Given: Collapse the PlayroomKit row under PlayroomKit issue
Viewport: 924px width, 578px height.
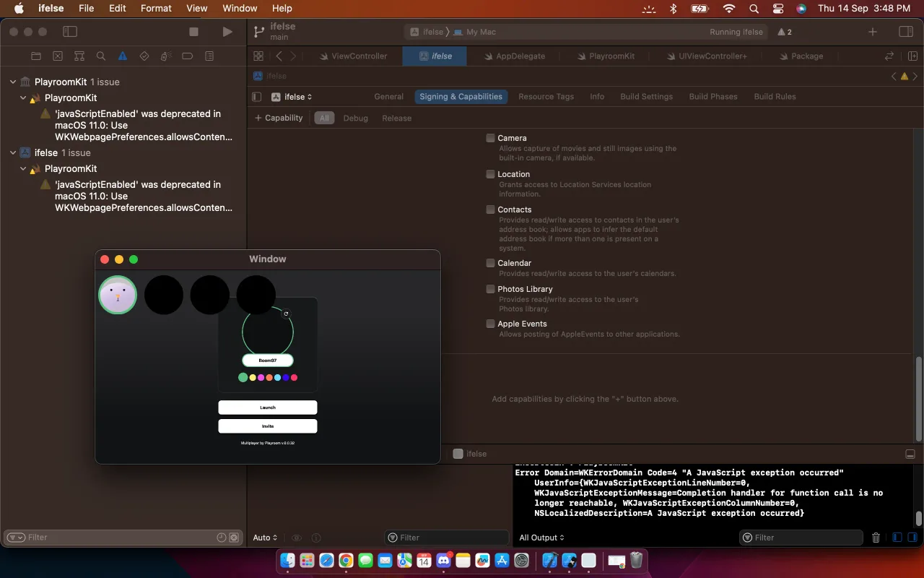Looking at the screenshot, I should 23,98.
